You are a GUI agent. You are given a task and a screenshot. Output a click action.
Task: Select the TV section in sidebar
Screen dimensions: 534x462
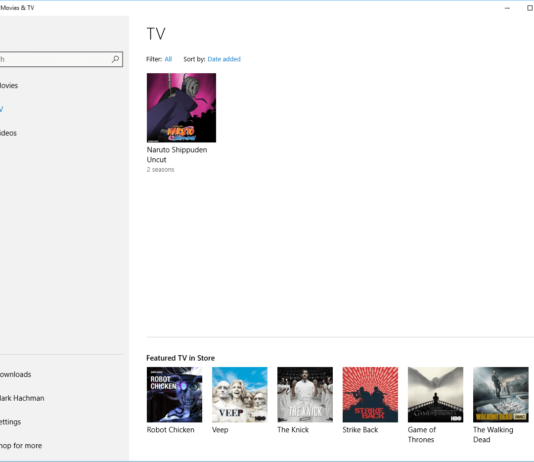tap(2, 109)
